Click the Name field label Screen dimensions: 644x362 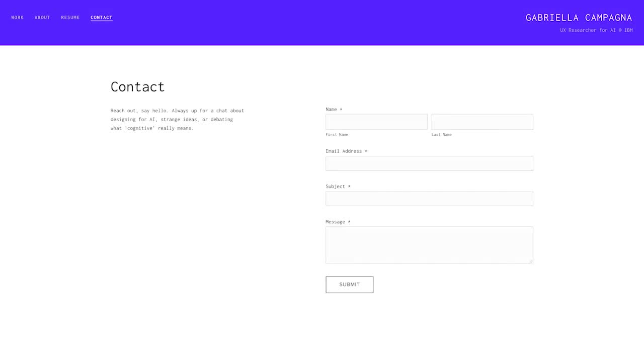334,109
